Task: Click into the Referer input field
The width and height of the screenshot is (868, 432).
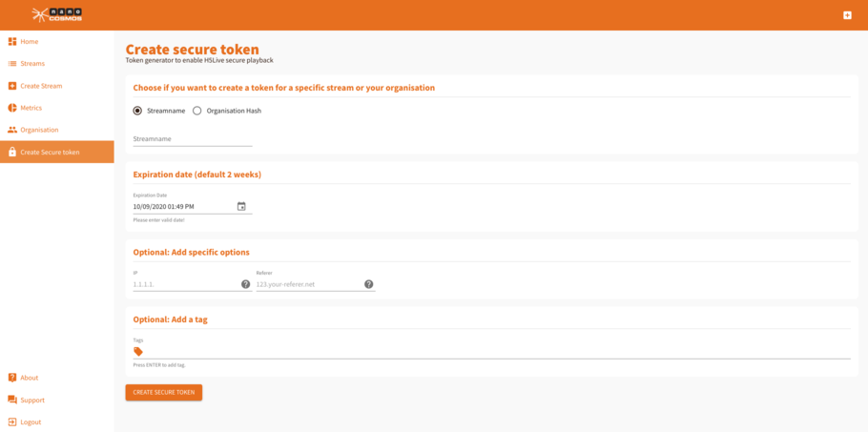Action: point(309,284)
